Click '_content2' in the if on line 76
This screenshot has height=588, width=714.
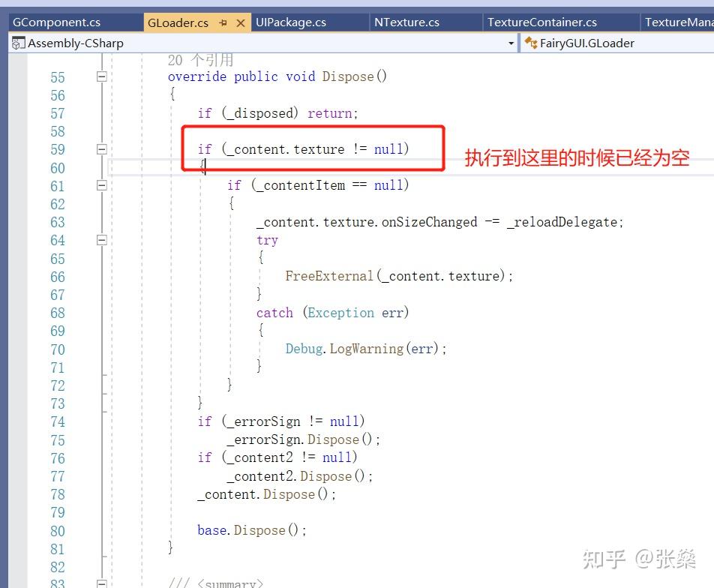coord(260,457)
